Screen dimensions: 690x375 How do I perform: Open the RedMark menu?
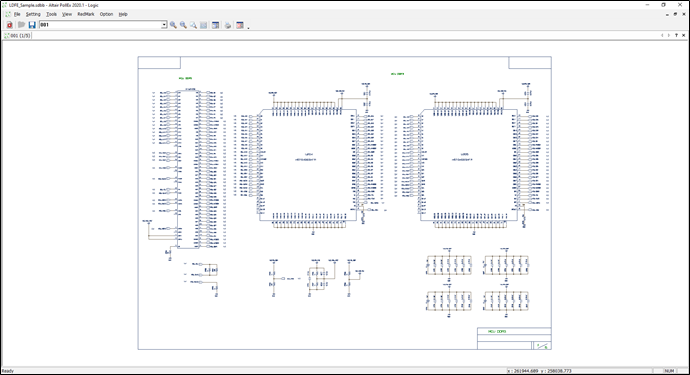tap(86, 14)
